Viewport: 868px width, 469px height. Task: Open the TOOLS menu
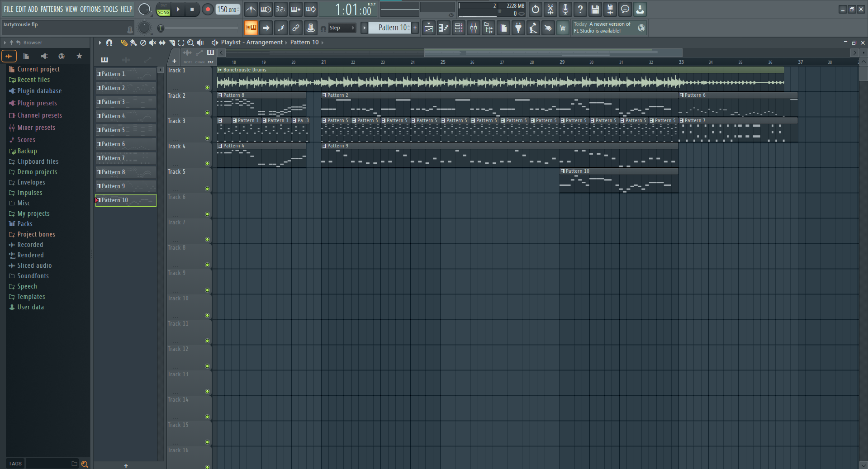(110, 9)
